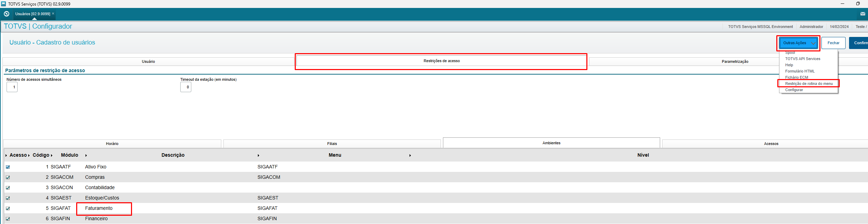Switch to the Usuário tab
868x224 pixels.
tap(148, 61)
